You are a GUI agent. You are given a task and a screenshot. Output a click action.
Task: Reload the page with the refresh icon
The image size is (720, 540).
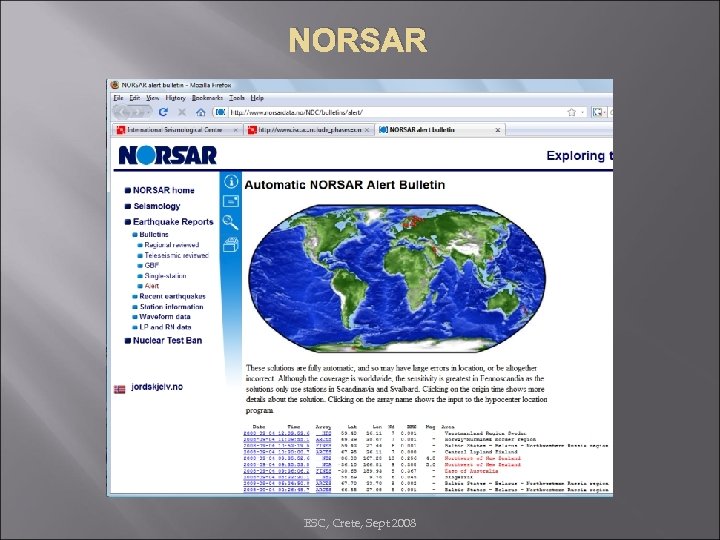click(163, 112)
